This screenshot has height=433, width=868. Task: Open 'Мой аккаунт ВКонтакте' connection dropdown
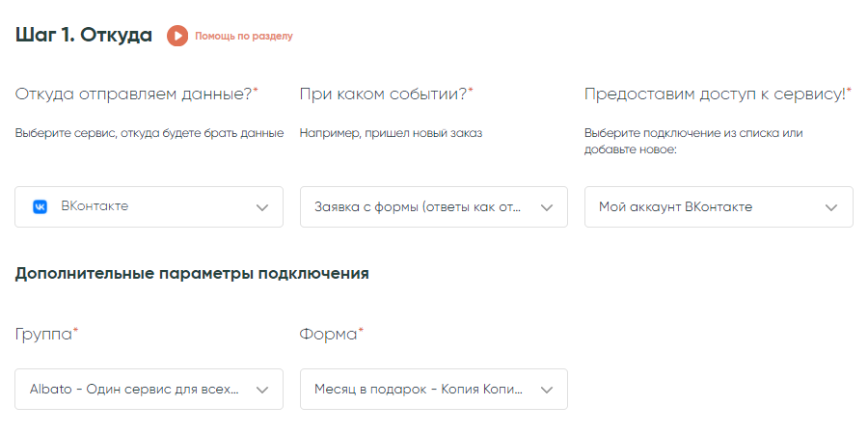coord(719,207)
